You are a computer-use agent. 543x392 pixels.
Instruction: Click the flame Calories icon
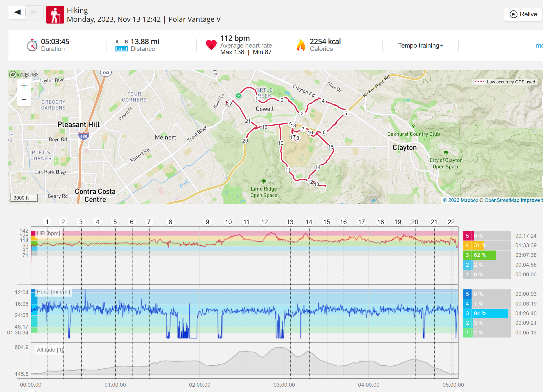(x=301, y=45)
